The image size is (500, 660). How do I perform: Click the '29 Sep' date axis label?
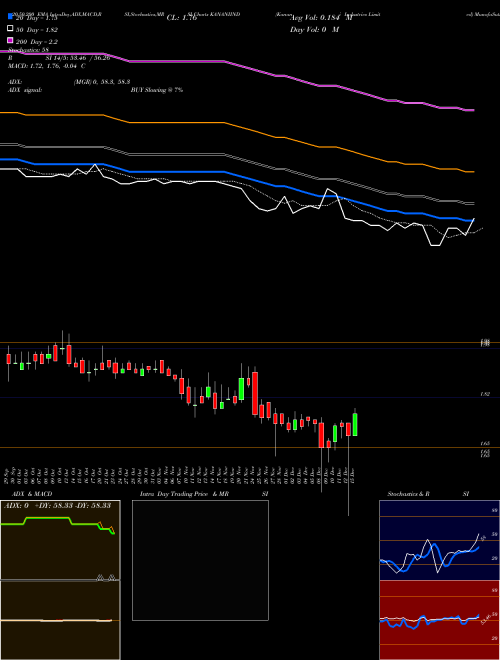pos(8,476)
